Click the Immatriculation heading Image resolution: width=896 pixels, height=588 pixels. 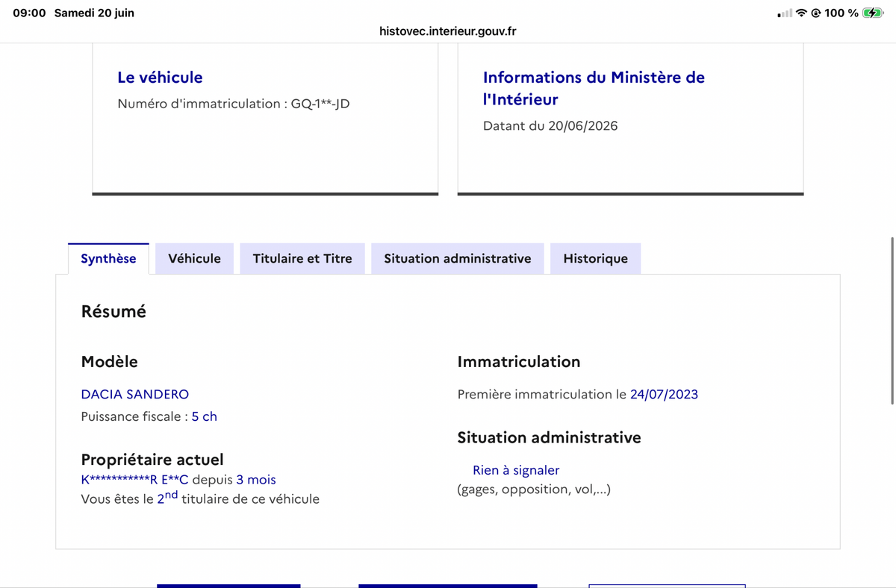click(519, 362)
